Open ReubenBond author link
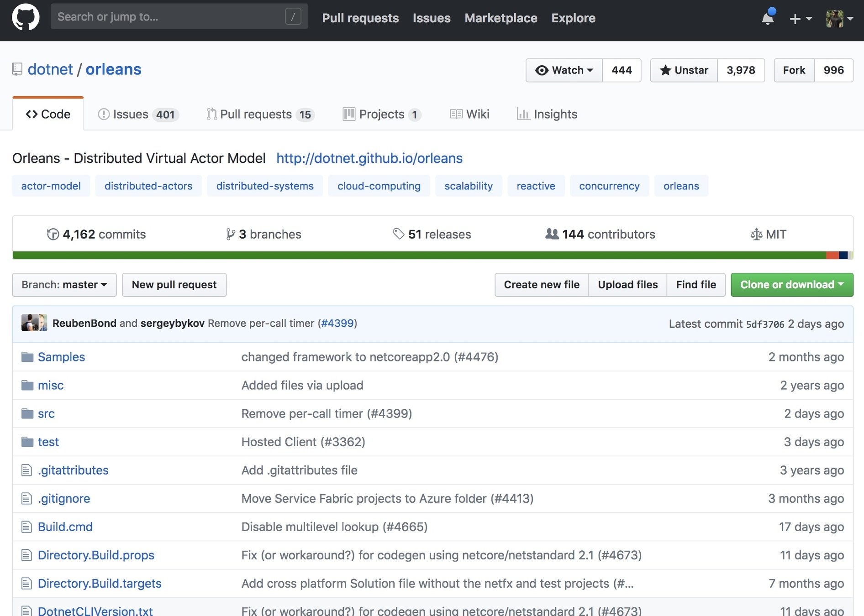The width and height of the screenshot is (864, 616). [84, 323]
